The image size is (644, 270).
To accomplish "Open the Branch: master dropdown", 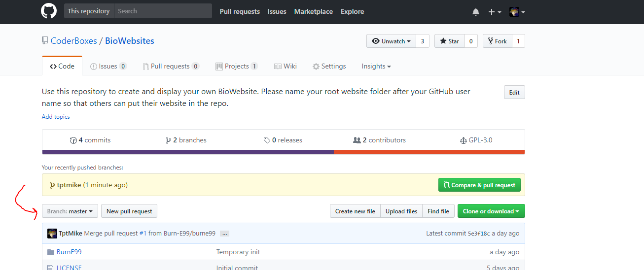I will (x=70, y=211).
